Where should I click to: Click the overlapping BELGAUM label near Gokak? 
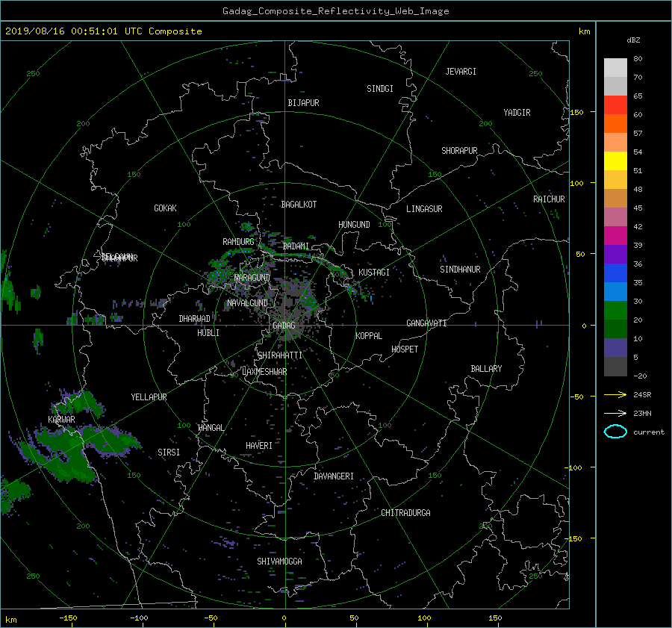point(119,258)
